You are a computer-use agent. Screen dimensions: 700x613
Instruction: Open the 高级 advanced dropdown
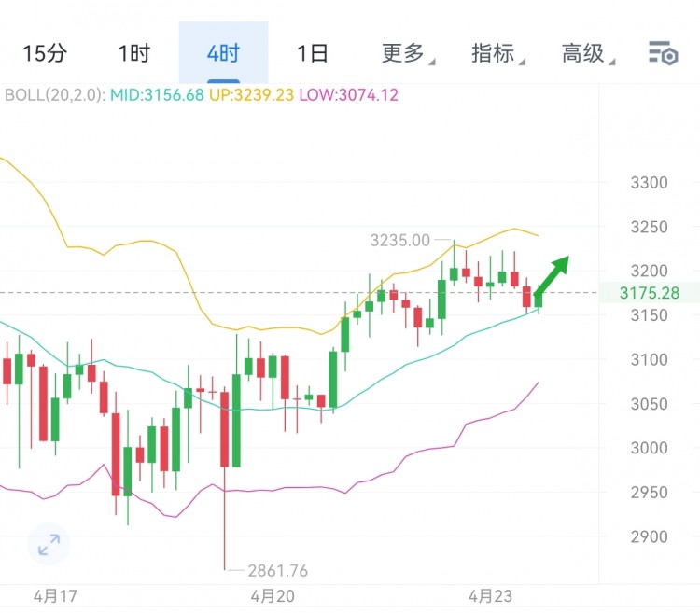click(x=586, y=53)
